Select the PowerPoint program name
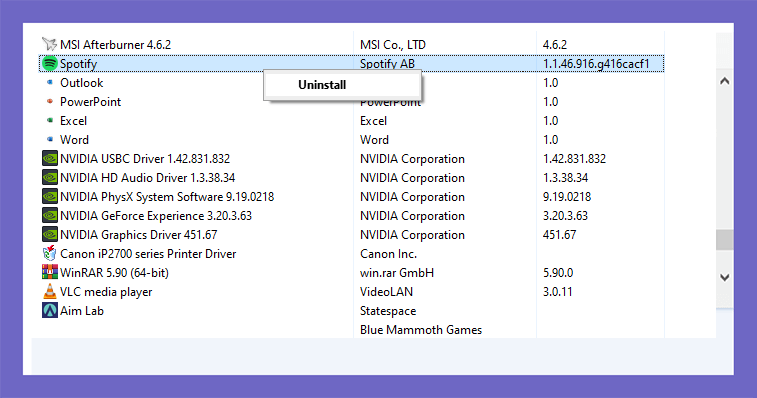The image size is (757, 398). pyautogui.click(x=90, y=102)
